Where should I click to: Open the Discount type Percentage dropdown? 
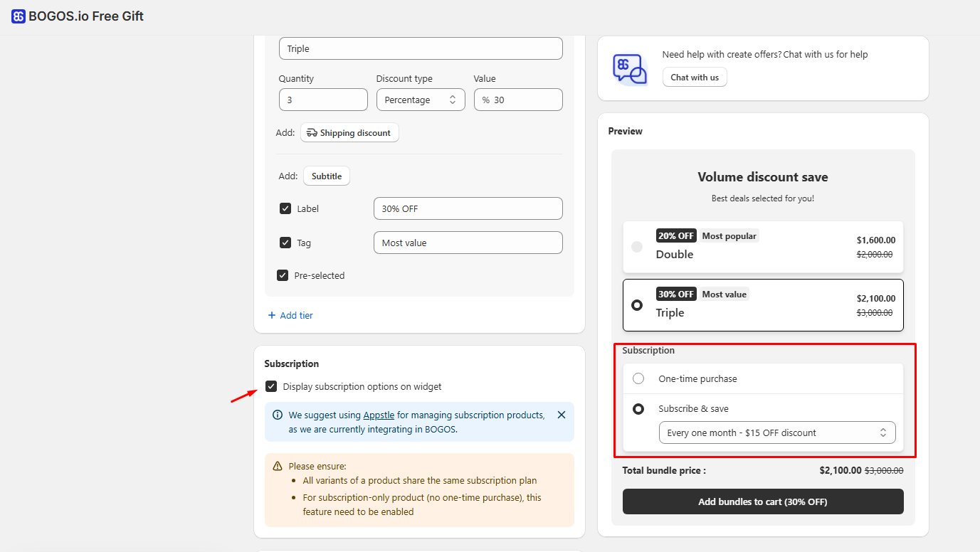[420, 100]
